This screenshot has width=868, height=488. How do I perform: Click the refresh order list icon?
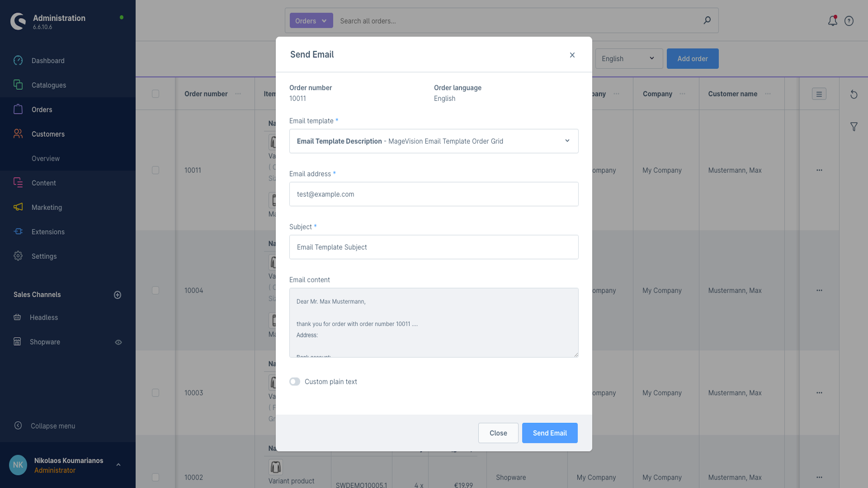(854, 94)
